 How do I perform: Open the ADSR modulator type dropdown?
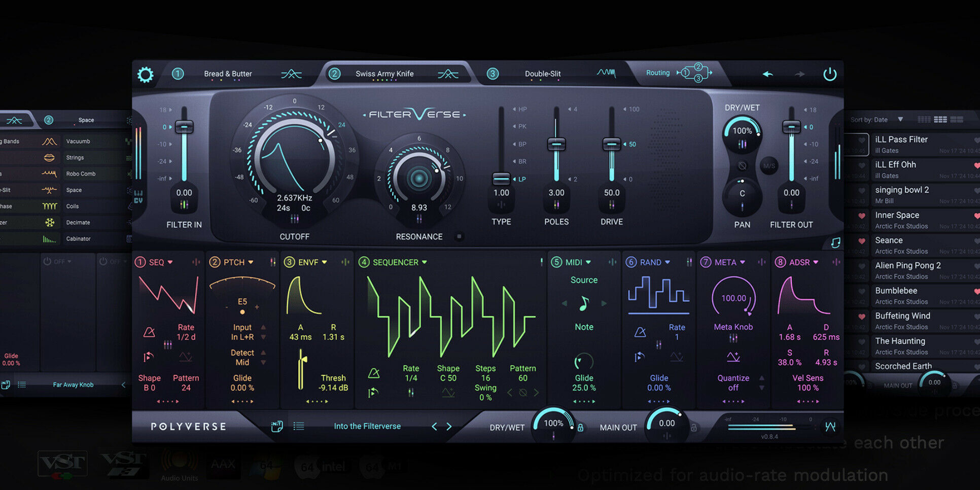pos(816,262)
